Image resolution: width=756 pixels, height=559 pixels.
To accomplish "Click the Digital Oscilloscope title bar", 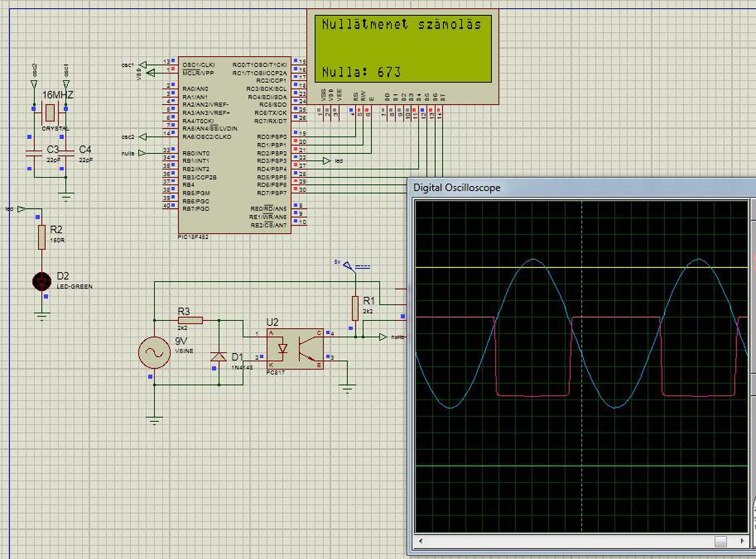I will [582, 188].
